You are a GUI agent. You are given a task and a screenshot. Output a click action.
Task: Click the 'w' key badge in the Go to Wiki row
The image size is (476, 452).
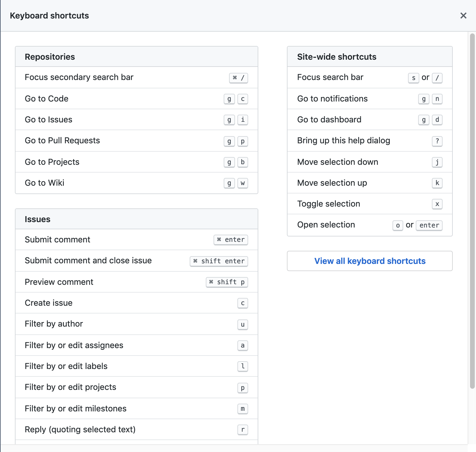pyautogui.click(x=242, y=183)
